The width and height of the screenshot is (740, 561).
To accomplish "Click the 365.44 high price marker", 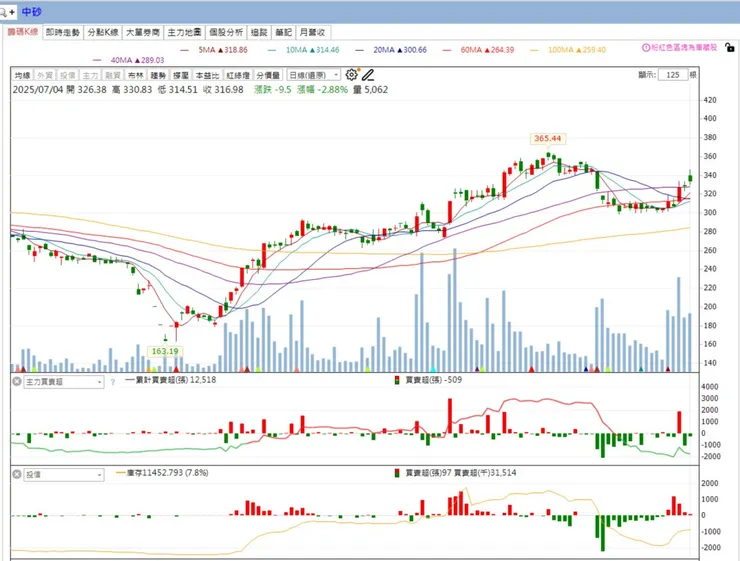I will pyautogui.click(x=547, y=138).
